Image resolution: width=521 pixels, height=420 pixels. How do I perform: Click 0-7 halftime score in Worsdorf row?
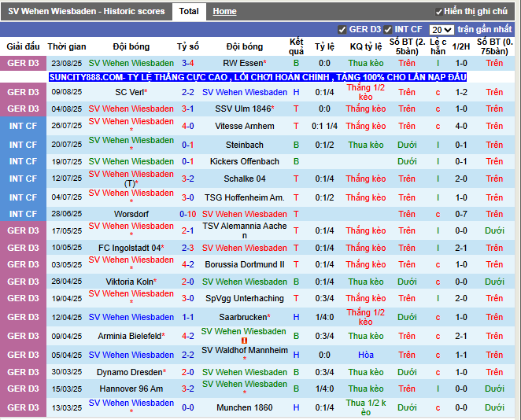coord(461,214)
